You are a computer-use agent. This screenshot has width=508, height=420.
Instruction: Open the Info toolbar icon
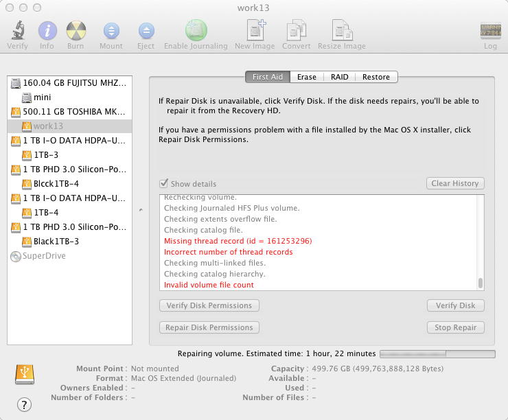pyautogui.click(x=47, y=30)
